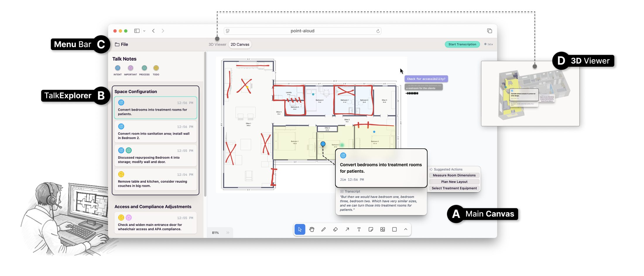Click the Todo icon on 'Remove table' note
Screen dimensions: 644x276
[x=121, y=174]
